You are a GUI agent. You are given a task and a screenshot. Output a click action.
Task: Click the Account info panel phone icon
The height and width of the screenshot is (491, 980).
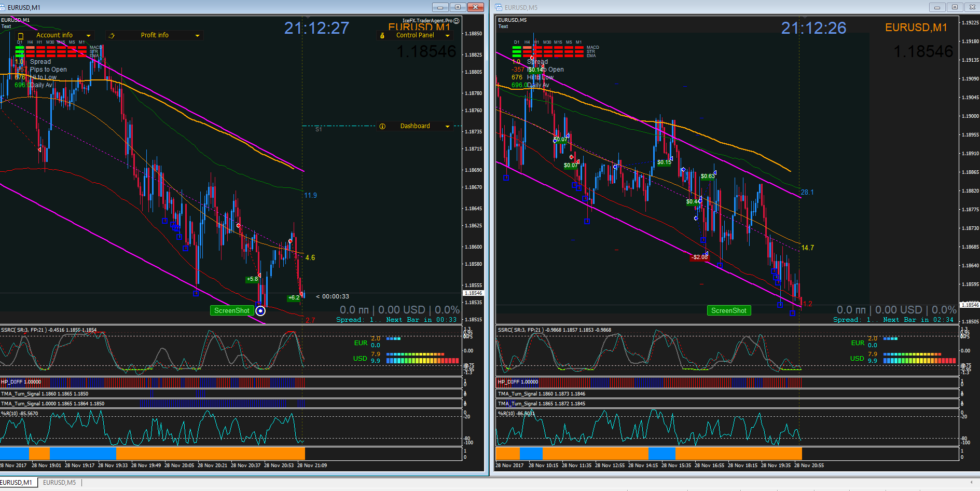click(21, 36)
